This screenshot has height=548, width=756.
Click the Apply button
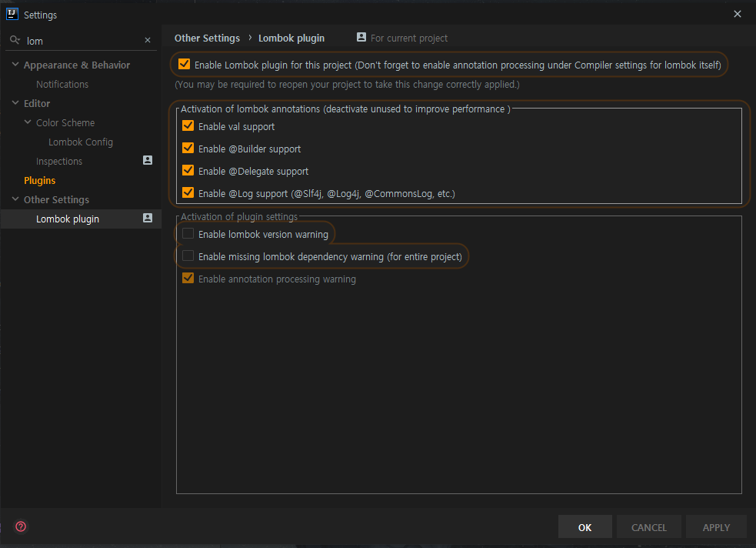[x=716, y=526]
